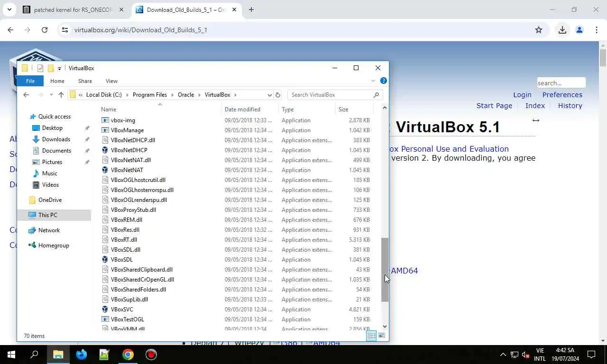The image size is (607, 364).
Task: Sort files by the Date modified column
Action: click(x=242, y=109)
